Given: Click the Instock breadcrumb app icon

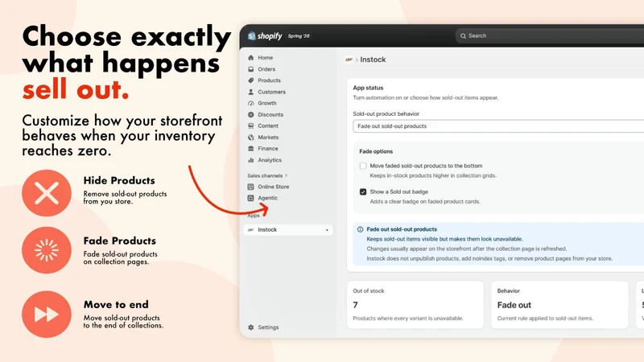Looking at the screenshot, I should point(349,60).
